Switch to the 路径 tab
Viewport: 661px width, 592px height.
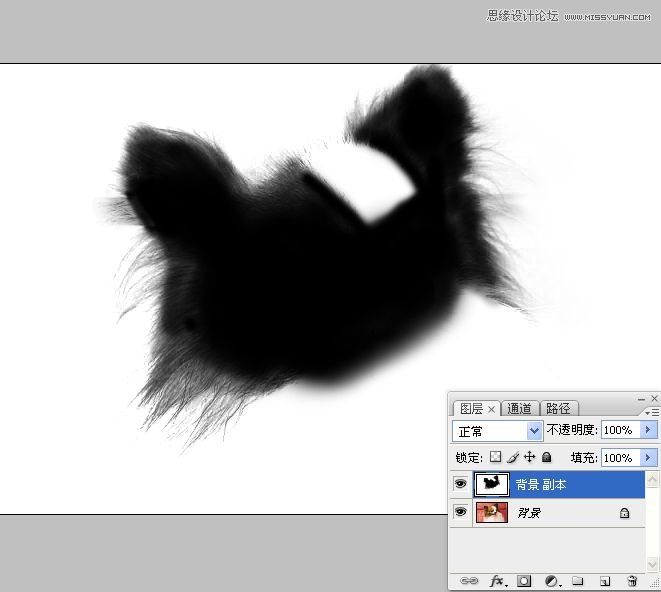[558, 409]
